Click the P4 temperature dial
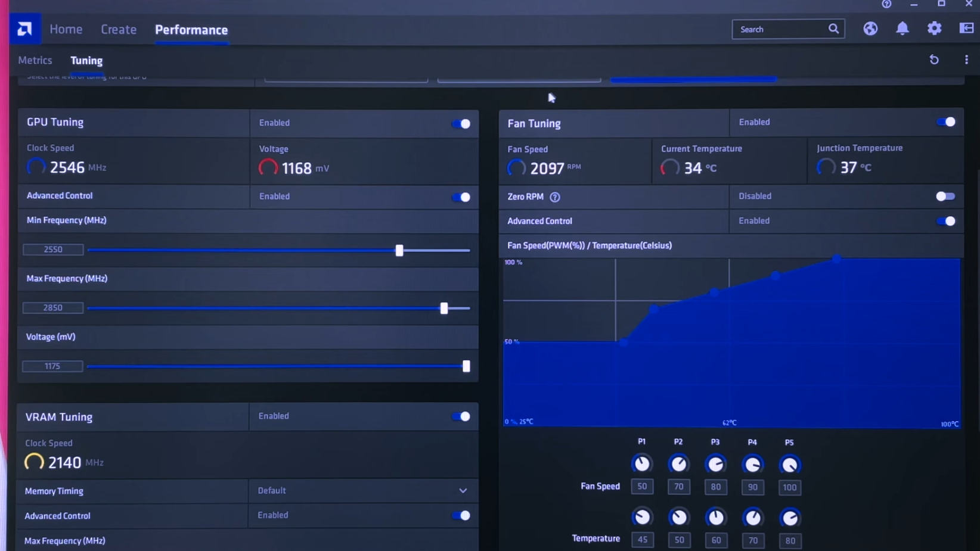 [x=753, y=517]
